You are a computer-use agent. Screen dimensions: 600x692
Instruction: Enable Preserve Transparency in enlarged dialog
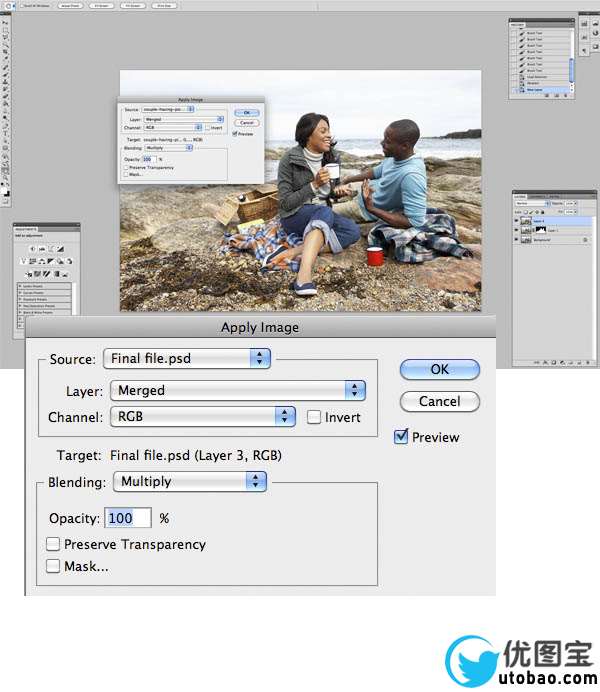pos(53,544)
